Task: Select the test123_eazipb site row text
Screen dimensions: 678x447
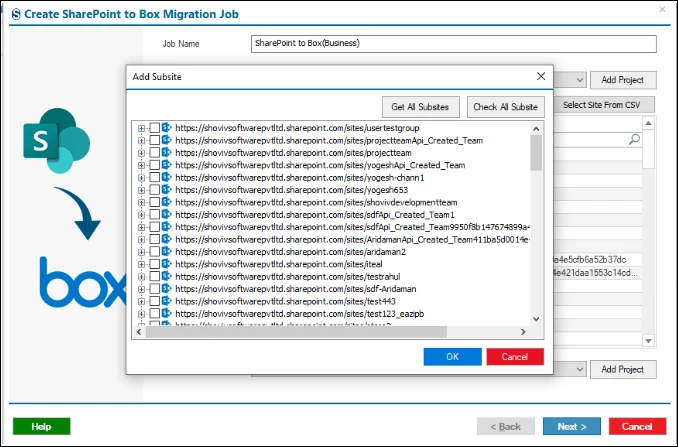Action: pyautogui.click(x=299, y=314)
